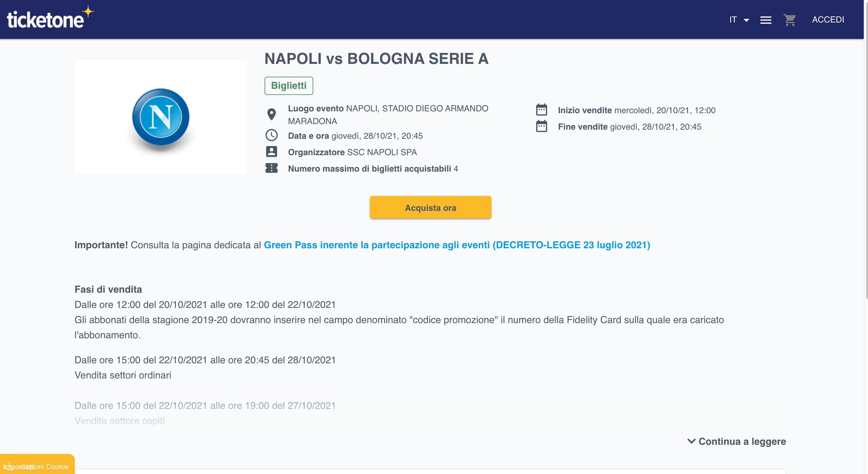Viewport: 868px width, 474px height.
Task: Open the shopping cart
Action: (789, 20)
